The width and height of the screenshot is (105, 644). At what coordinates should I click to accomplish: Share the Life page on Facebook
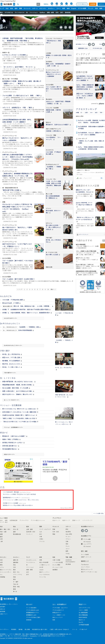pyautogui.click(x=65, y=27)
